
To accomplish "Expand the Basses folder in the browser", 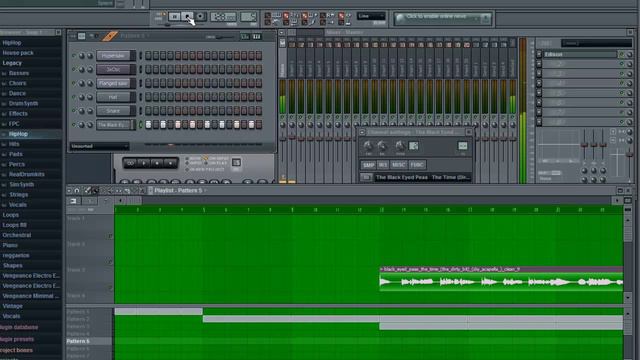I will 19,73.
